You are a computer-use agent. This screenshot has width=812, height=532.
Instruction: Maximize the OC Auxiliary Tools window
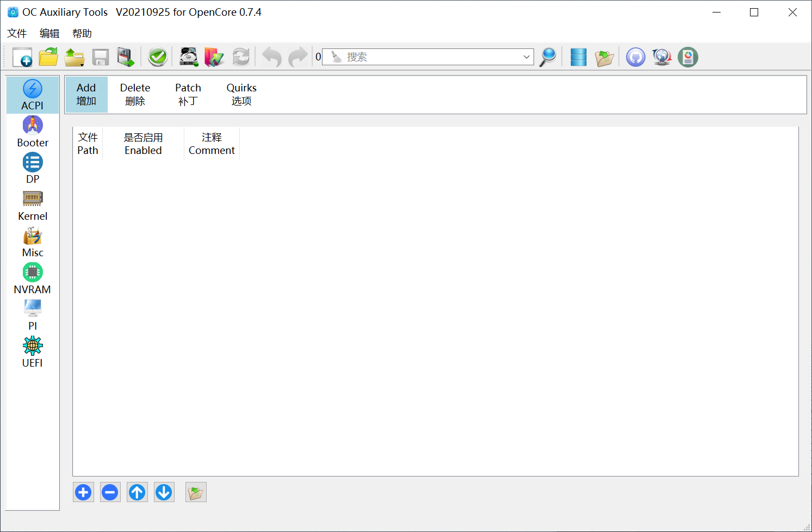754,12
